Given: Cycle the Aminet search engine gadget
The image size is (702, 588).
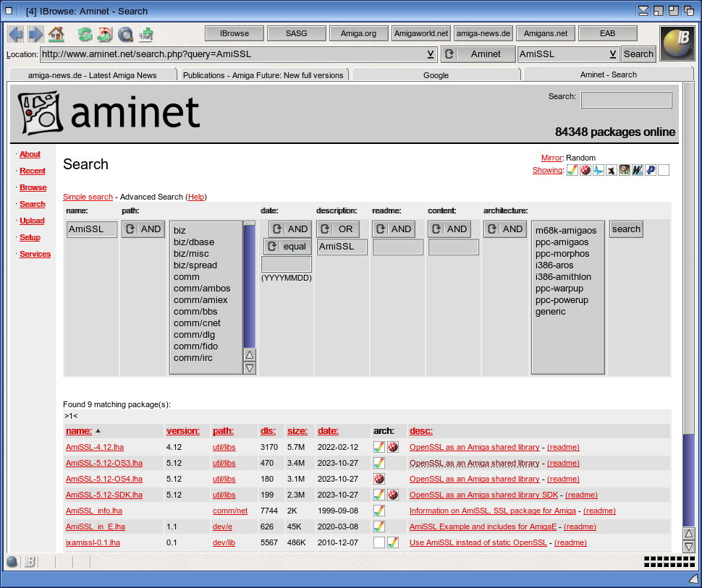Looking at the screenshot, I should 478,54.
